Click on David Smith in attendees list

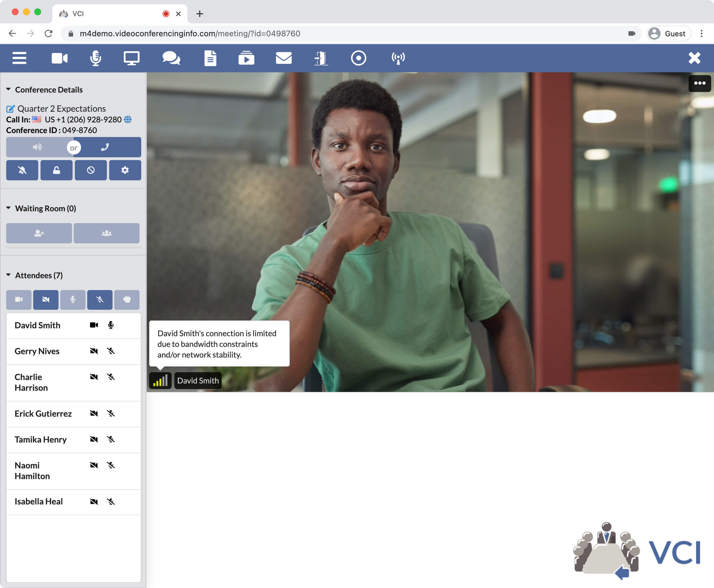(x=37, y=325)
